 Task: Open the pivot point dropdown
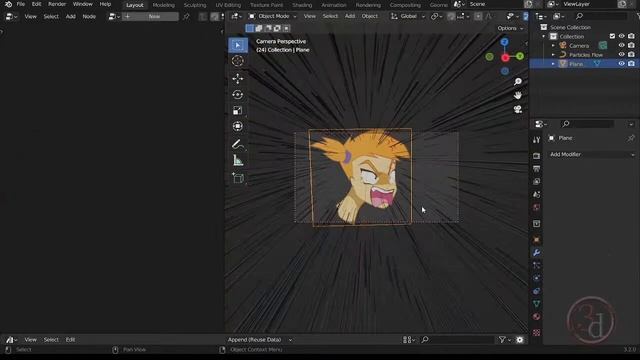tap(436, 16)
